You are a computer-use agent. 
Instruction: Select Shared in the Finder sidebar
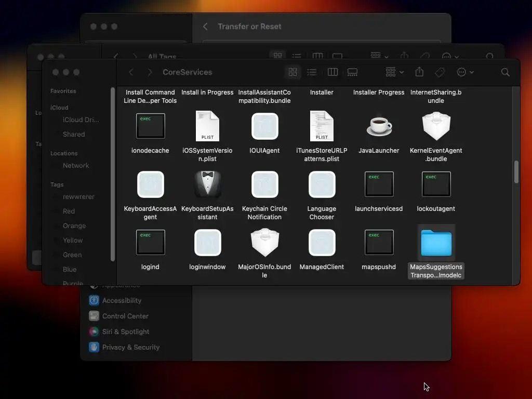(x=74, y=134)
